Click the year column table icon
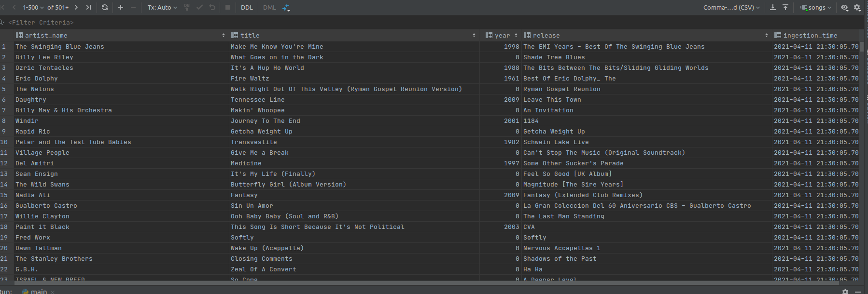The height and width of the screenshot is (294, 868). tap(489, 35)
